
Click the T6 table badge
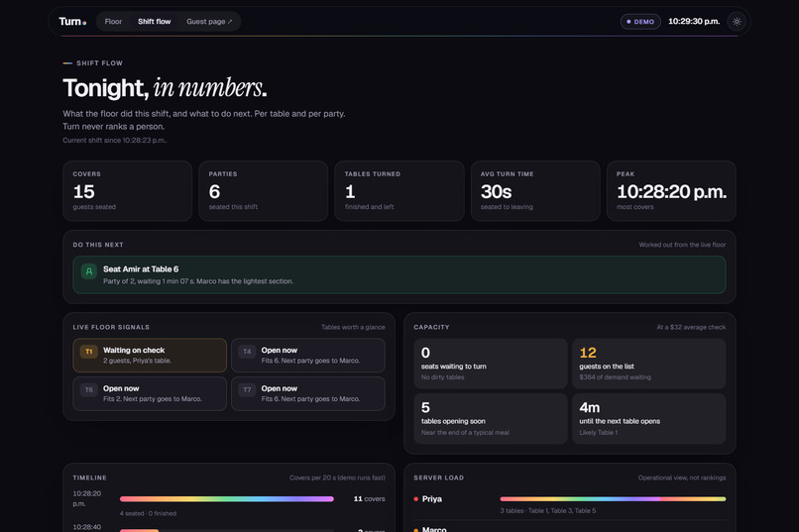88,390
